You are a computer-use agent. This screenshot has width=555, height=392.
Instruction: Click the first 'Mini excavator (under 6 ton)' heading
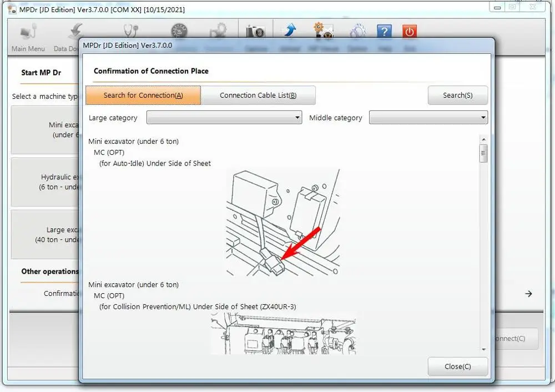133,141
